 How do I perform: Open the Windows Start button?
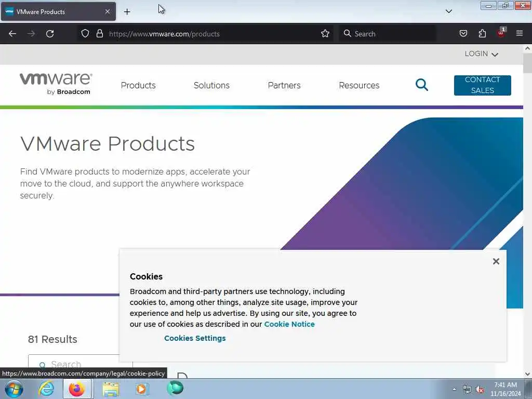click(14, 389)
